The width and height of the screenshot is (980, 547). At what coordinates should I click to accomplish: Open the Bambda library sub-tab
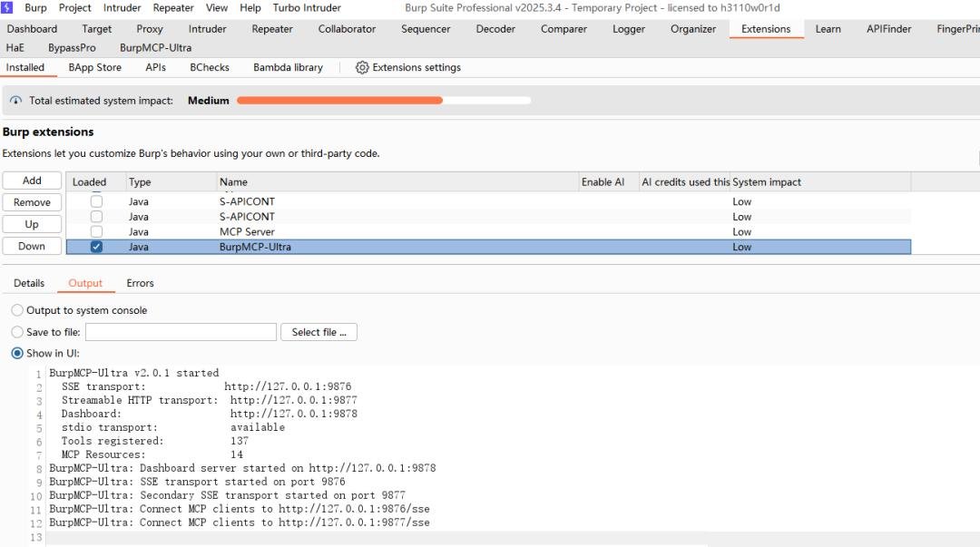(289, 67)
